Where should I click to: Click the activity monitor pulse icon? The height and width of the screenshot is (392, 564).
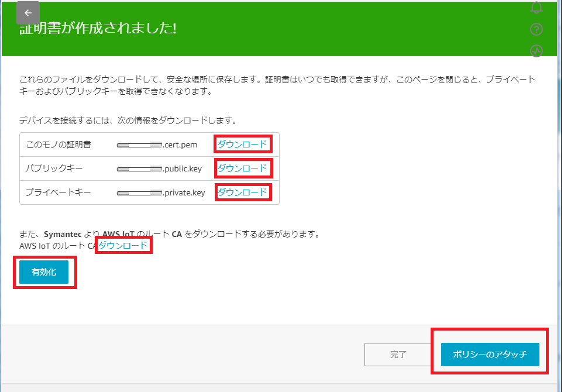536,51
